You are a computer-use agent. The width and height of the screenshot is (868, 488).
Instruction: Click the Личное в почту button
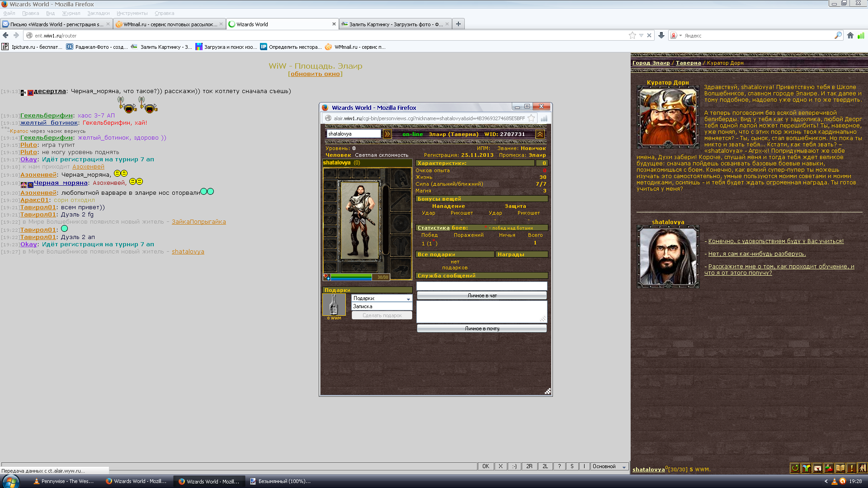click(x=481, y=328)
